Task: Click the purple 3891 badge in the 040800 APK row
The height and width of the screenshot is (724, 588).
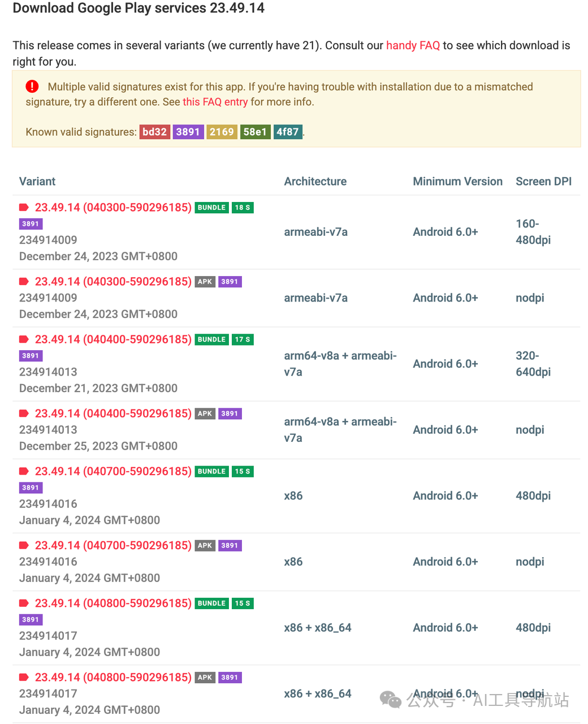Action: coord(230,677)
